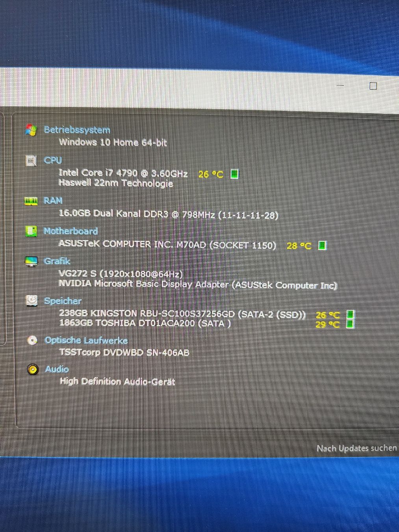Click the Optische Laufwerke disc icon
The width and height of the screenshot is (399, 532).
[x=32, y=340]
